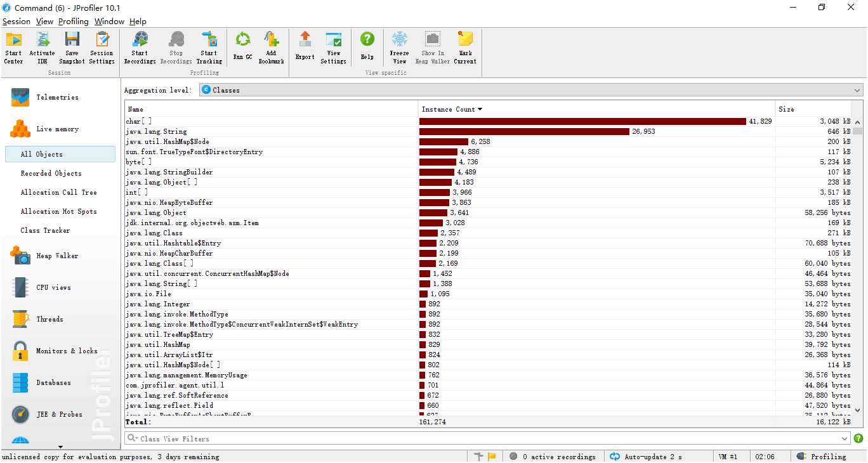Select the java.io.File row
Viewport: 868px width, 463px height.
[489, 294]
